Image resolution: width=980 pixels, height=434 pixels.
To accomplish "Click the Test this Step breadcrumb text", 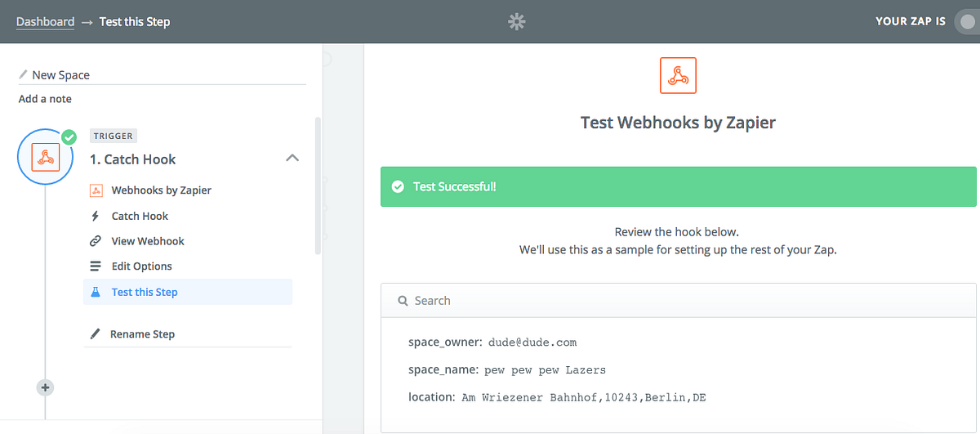I will [135, 22].
